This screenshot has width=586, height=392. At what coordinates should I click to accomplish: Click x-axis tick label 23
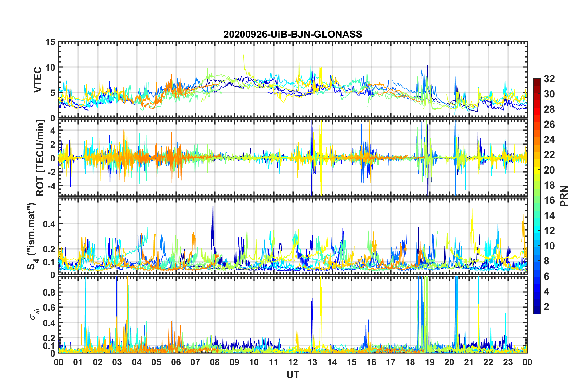click(x=508, y=362)
